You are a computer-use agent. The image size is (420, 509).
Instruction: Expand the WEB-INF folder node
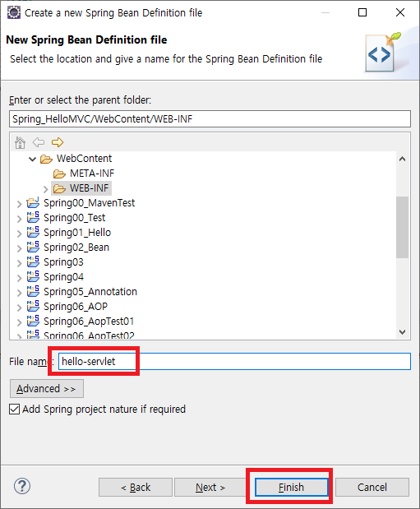46,189
